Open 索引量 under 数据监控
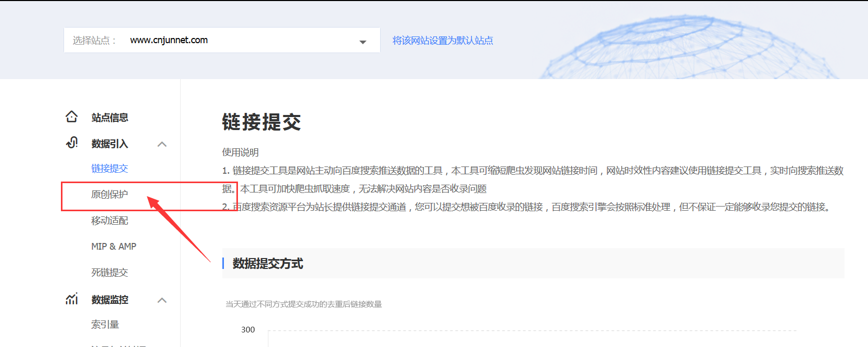Screen dimensions: 868x347 [x=105, y=325]
